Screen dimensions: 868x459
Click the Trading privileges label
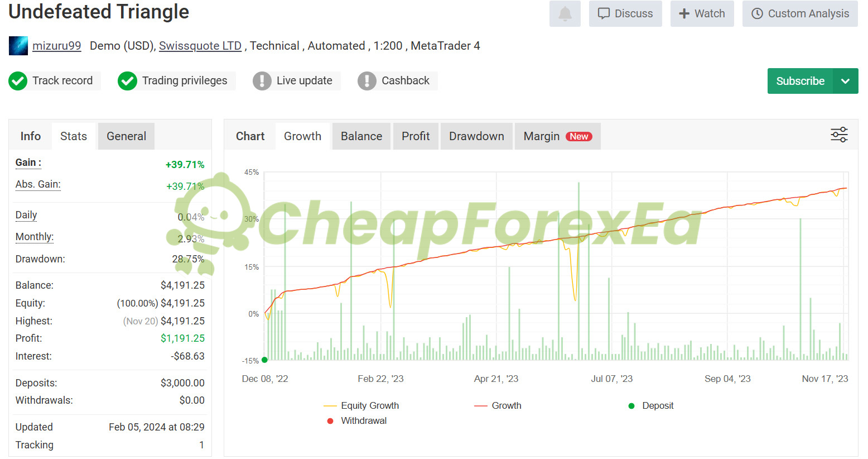click(185, 80)
